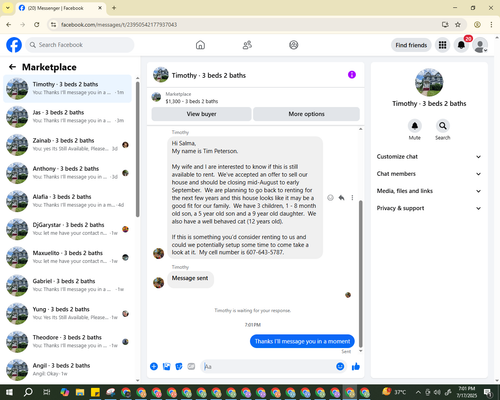Reply to Timothy's long message

tap(341, 198)
